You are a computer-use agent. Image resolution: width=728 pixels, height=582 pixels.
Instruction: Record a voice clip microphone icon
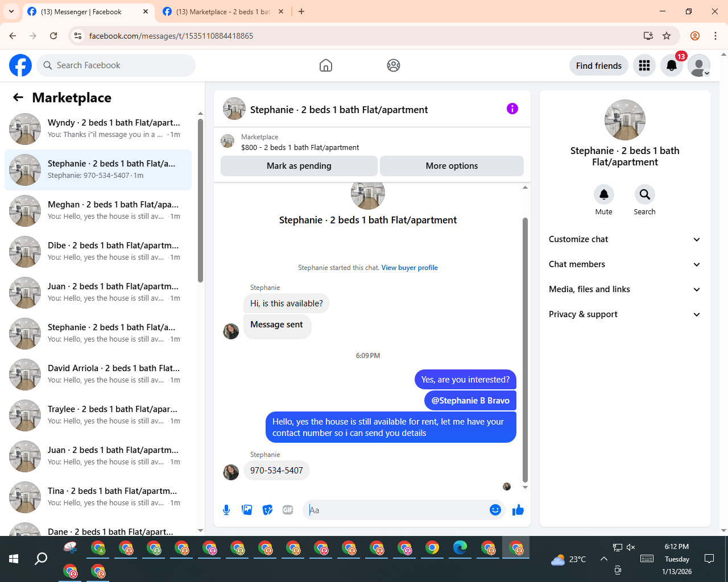226,510
